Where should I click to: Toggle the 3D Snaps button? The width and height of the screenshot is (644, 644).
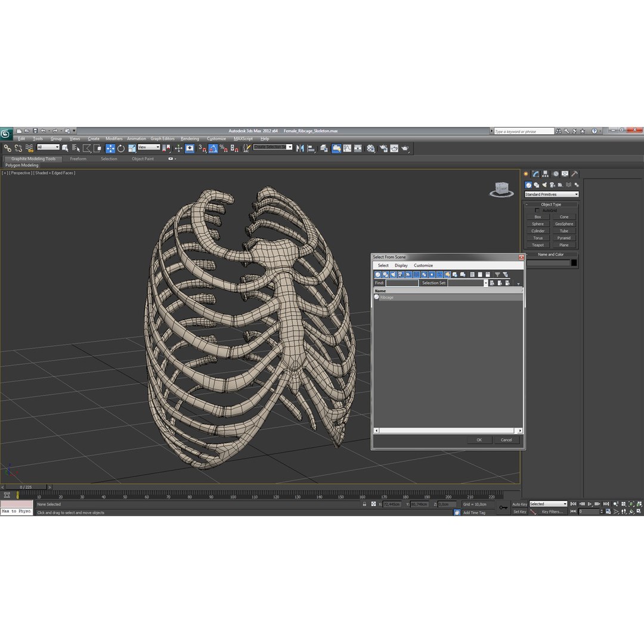click(x=202, y=148)
